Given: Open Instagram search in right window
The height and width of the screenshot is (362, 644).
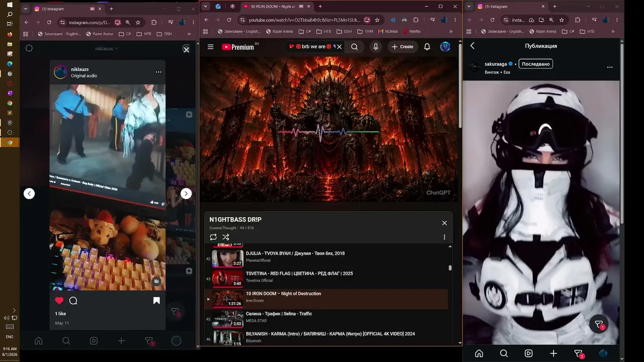Looking at the screenshot, I should point(504,353).
